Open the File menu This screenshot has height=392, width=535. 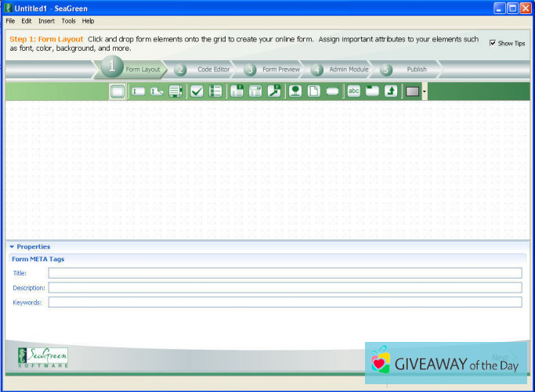[x=10, y=21]
